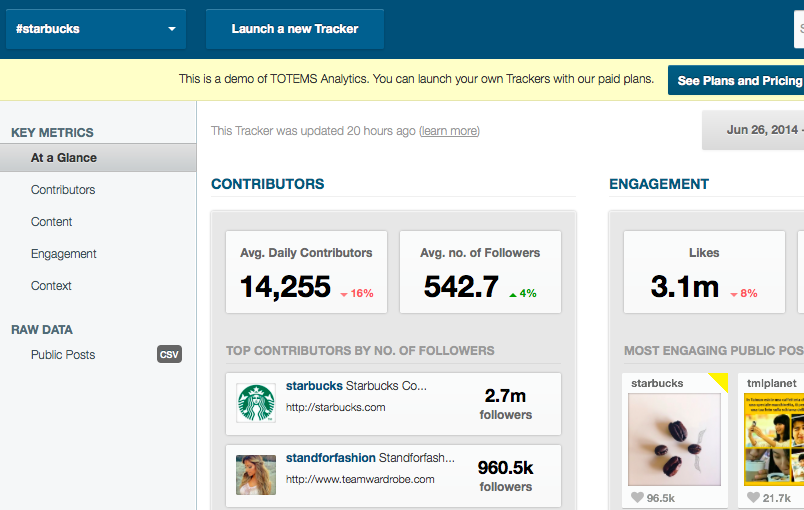This screenshot has height=510, width=804.
Task: Open Public Posts raw data
Action: (63, 355)
